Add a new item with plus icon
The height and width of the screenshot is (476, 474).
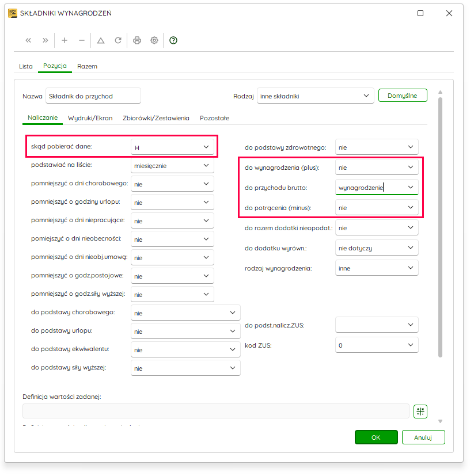(x=65, y=40)
